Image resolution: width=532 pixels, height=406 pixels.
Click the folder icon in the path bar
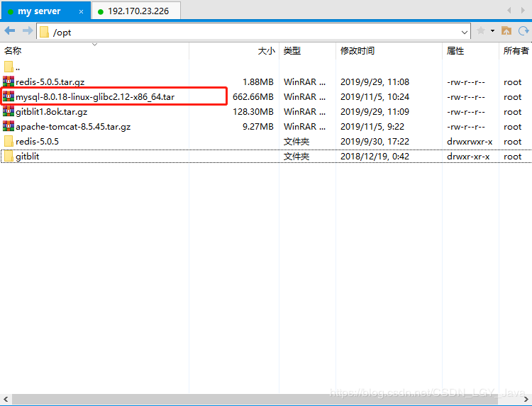pyautogui.click(x=44, y=32)
